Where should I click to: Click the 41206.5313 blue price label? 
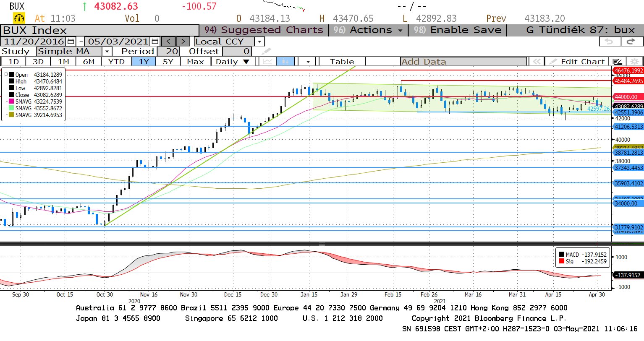pos(628,127)
